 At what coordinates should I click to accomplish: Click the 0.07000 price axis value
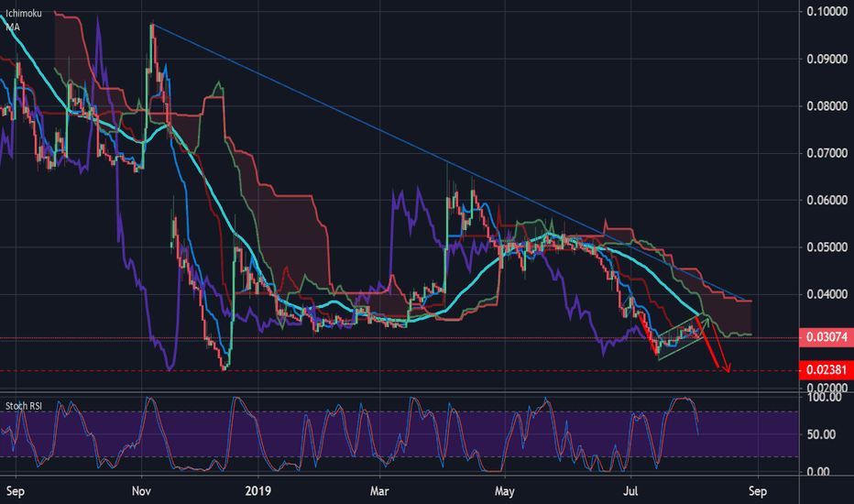click(x=827, y=153)
